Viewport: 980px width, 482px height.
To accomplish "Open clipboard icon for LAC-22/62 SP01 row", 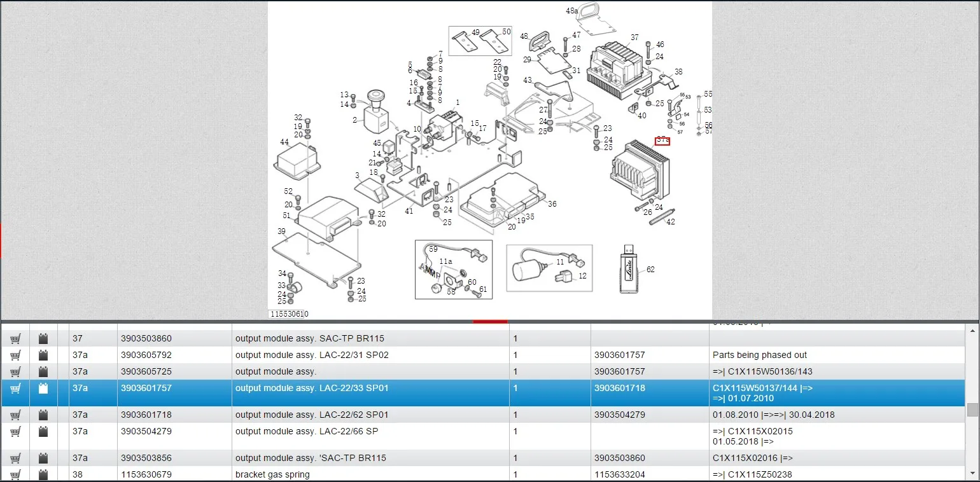I will [x=43, y=415].
